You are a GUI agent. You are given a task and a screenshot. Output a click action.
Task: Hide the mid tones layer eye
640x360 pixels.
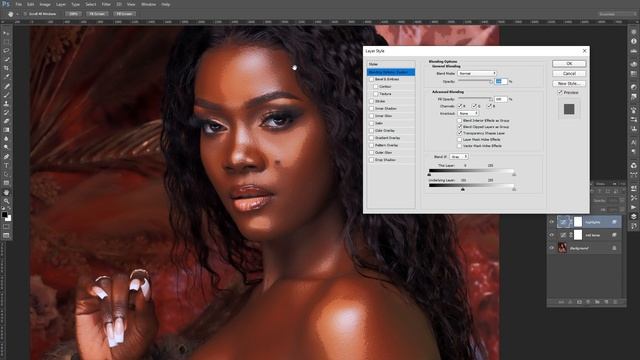(552, 235)
